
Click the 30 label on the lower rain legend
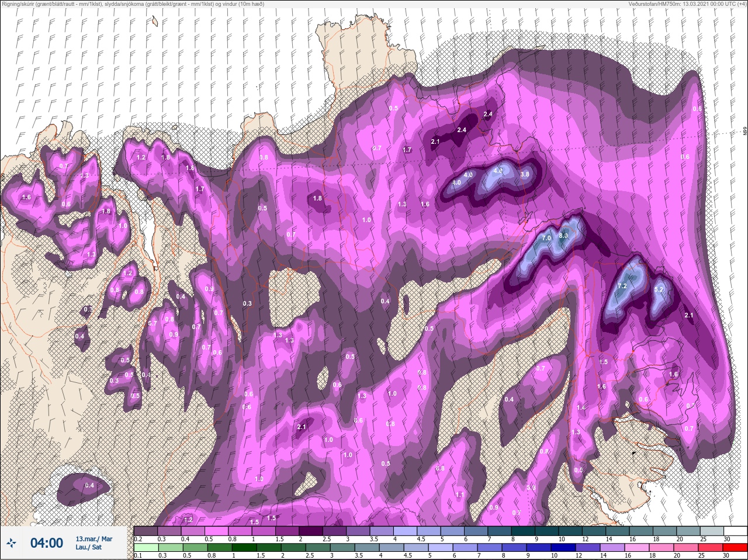(x=727, y=555)
